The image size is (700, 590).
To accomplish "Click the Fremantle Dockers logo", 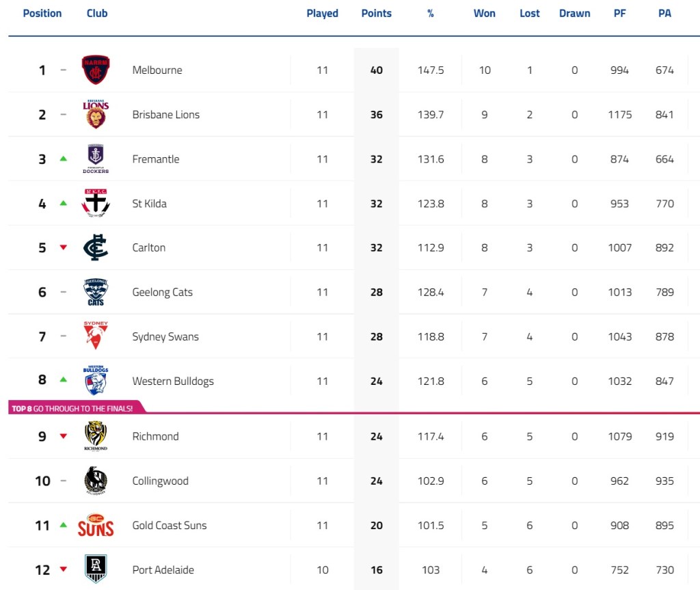I will click(96, 159).
